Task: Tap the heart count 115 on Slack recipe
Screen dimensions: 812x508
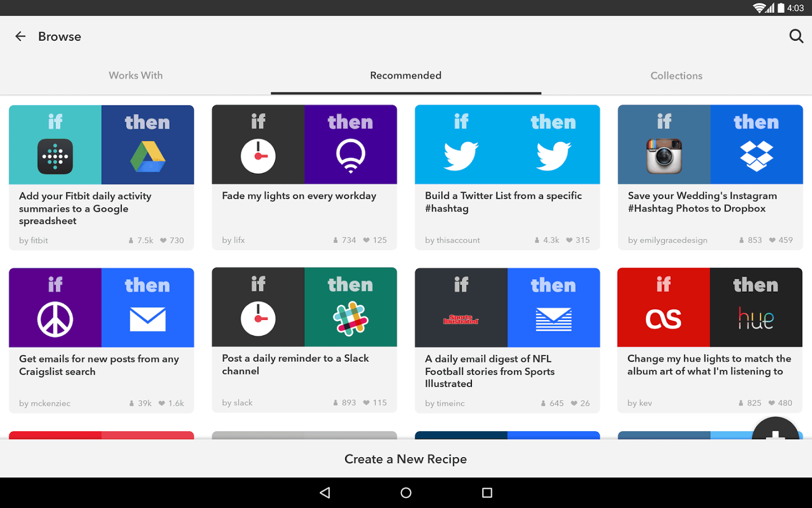Action: point(375,402)
